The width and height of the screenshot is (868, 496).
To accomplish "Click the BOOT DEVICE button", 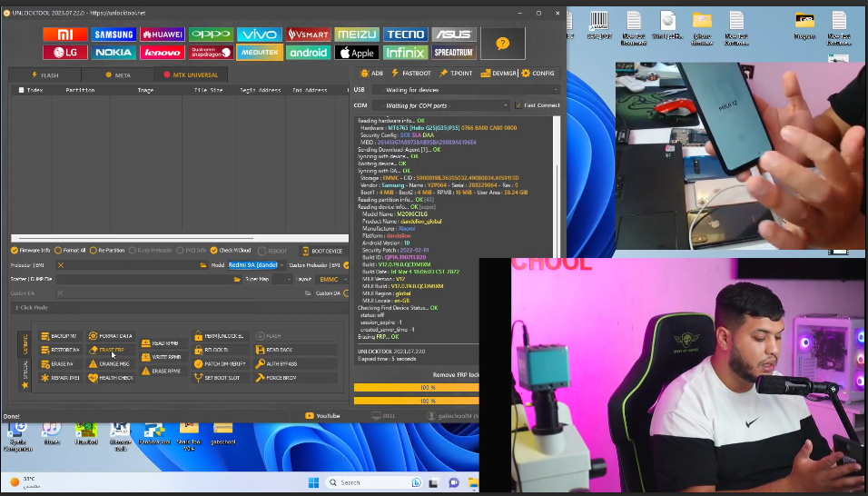I will 322,251.
